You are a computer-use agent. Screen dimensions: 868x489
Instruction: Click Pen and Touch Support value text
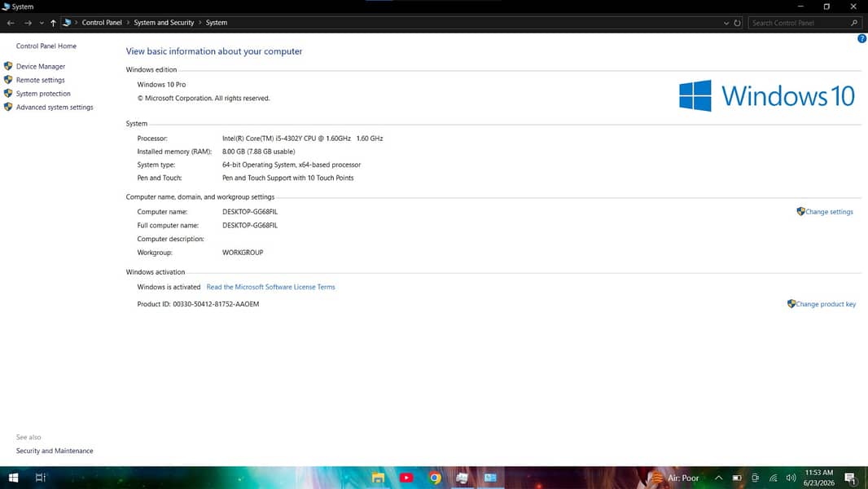(288, 178)
